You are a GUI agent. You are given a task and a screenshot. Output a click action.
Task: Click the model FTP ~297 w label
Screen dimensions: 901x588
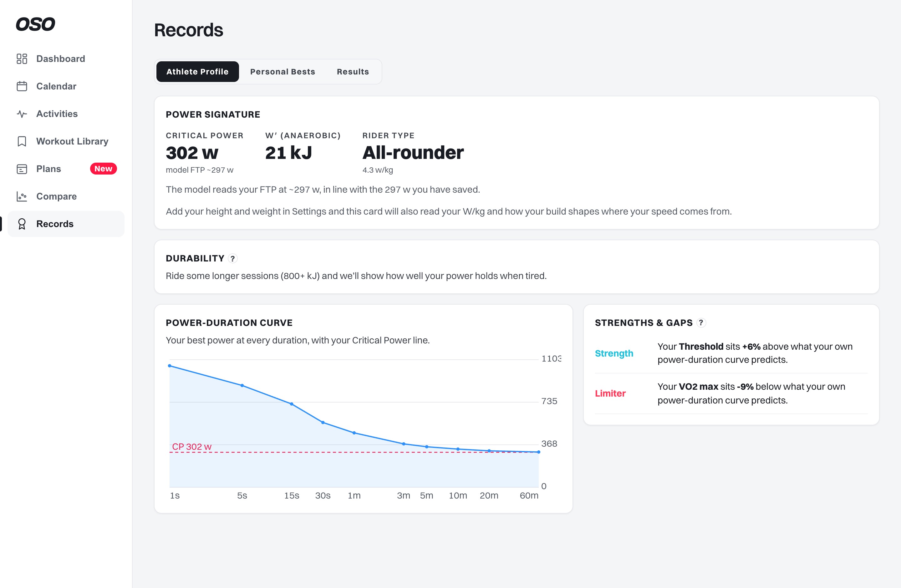click(200, 170)
